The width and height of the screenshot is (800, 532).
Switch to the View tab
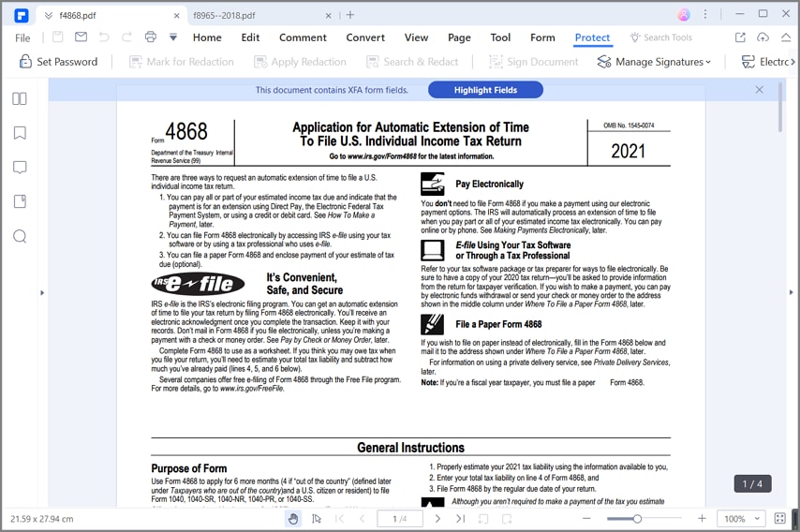click(416, 37)
